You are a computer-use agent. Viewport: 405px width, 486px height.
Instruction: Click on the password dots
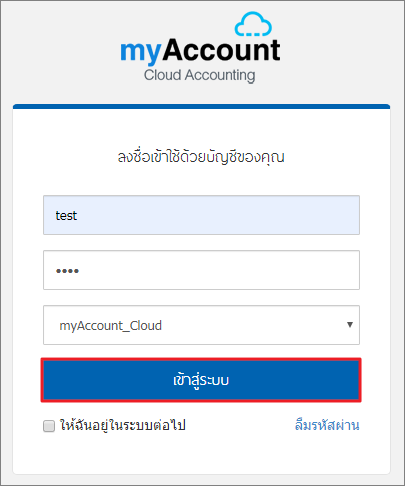[x=67, y=271]
